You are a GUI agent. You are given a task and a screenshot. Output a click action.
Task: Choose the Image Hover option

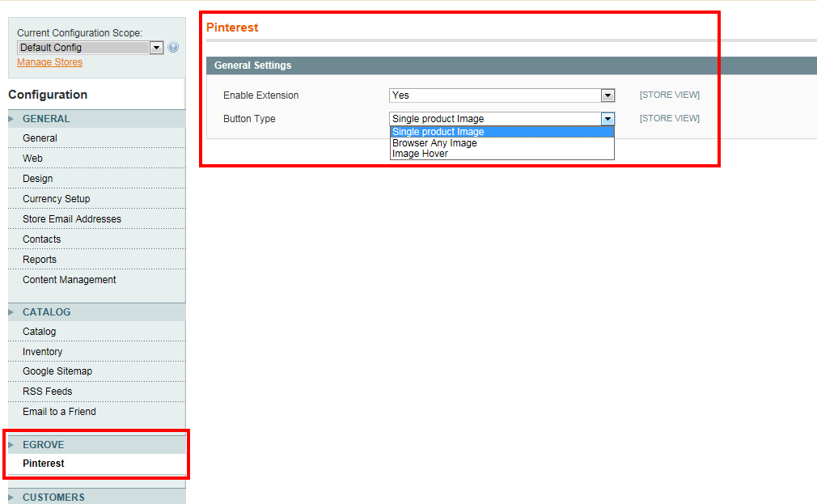tap(502, 154)
